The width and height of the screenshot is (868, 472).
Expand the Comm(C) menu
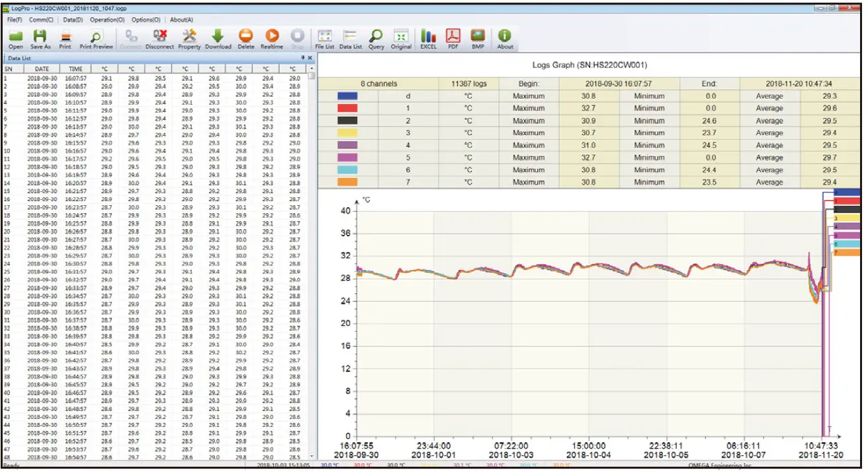[42, 20]
